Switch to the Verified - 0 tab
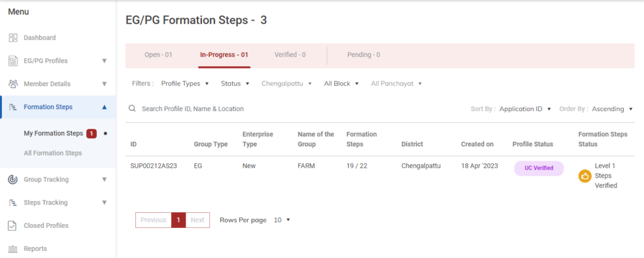The height and width of the screenshot is (258, 644). 290,55
